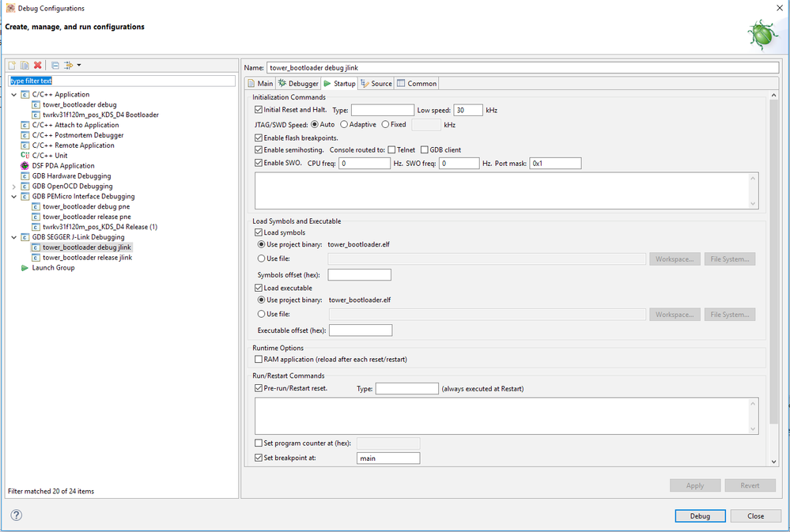Viewport: 790px width, 532px height.
Task: Click the GDB Hardware Debugging icon
Action: (x=25, y=176)
